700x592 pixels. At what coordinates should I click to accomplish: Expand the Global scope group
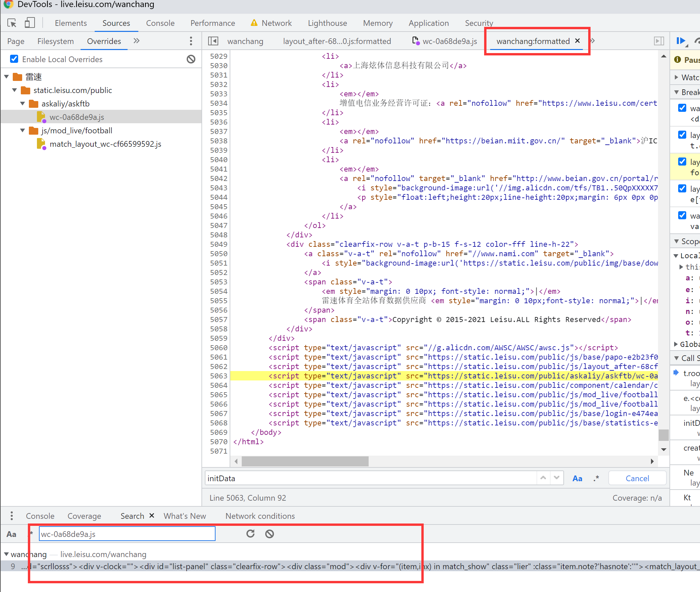(676, 344)
